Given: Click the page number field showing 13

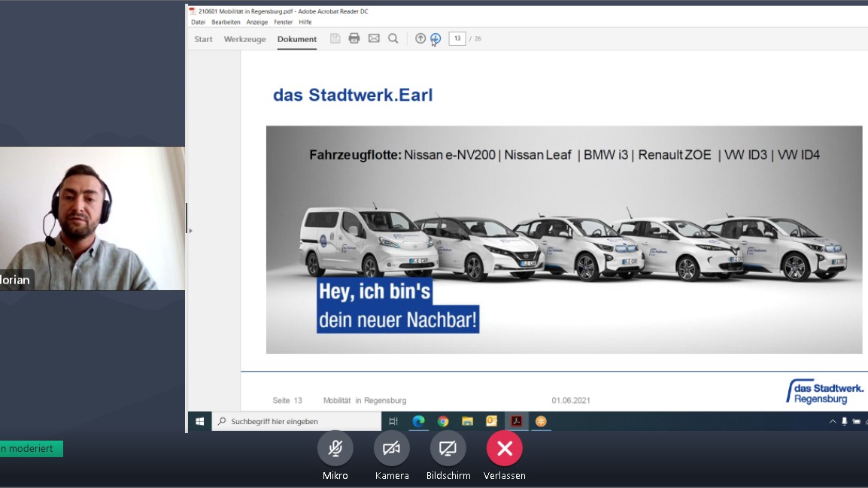Looking at the screenshot, I should [x=457, y=38].
